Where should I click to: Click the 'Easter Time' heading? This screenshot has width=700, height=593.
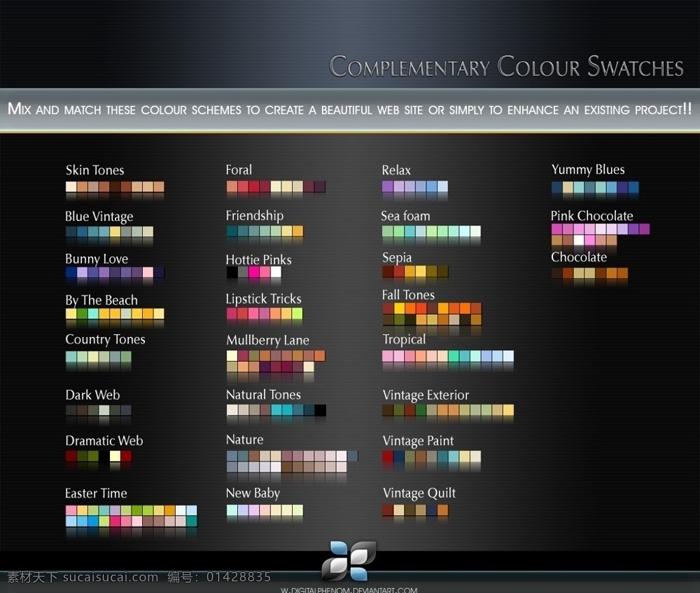tap(96, 493)
